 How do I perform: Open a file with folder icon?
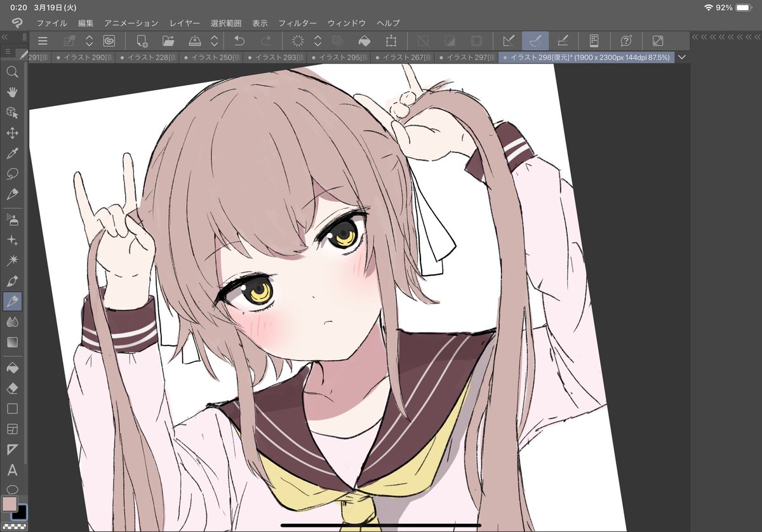(x=168, y=41)
